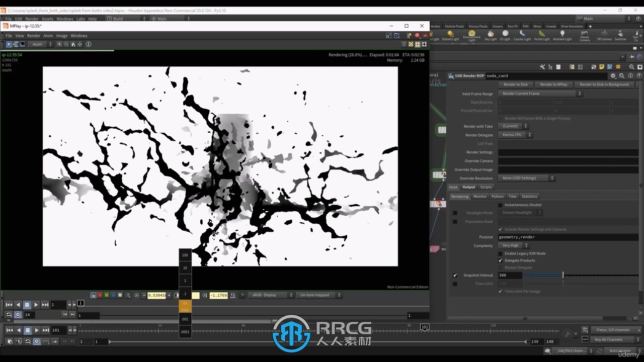This screenshot has height=362, width=644.
Task: Click MPlay home view icon
Action: pos(73,44)
